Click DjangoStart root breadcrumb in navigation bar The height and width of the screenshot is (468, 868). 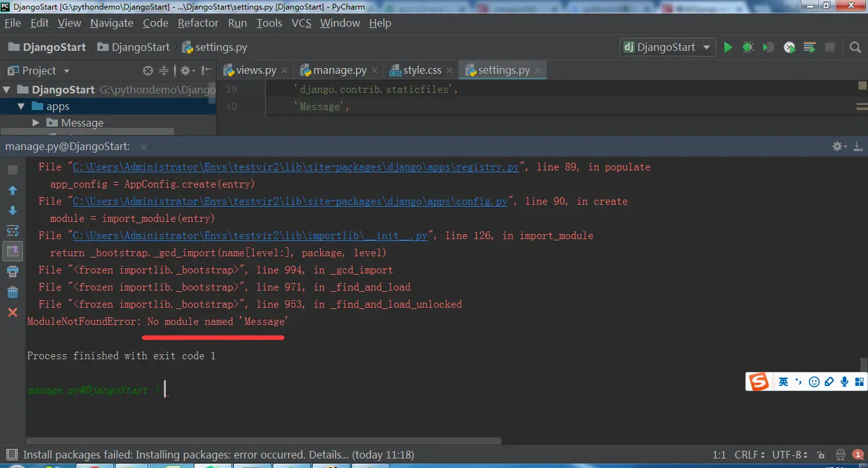click(x=47, y=47)
